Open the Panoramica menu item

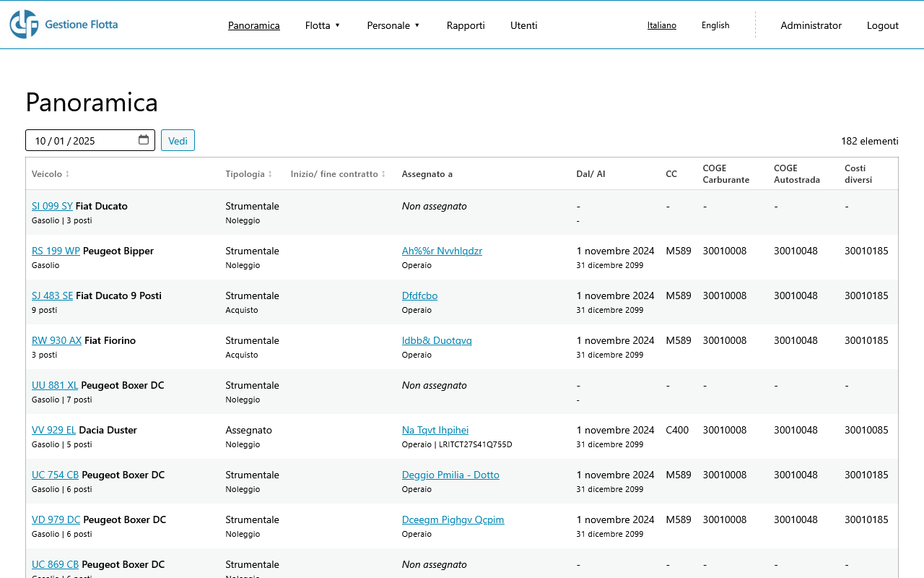click(x=254, y=25)
